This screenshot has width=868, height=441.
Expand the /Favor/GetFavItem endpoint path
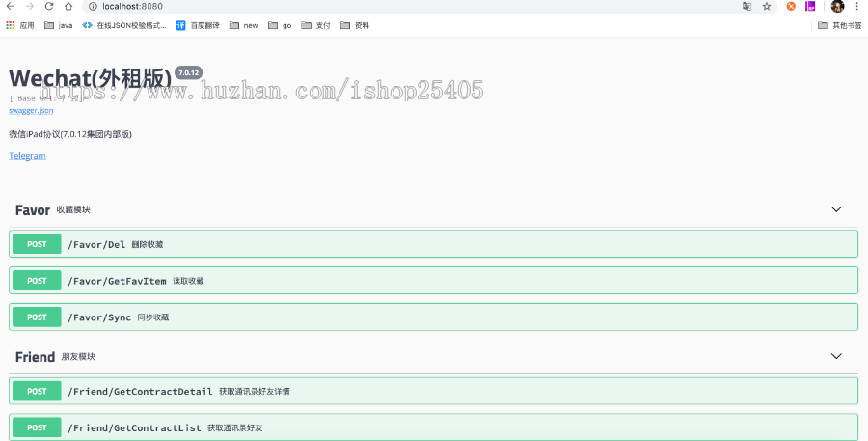(117, 281)
